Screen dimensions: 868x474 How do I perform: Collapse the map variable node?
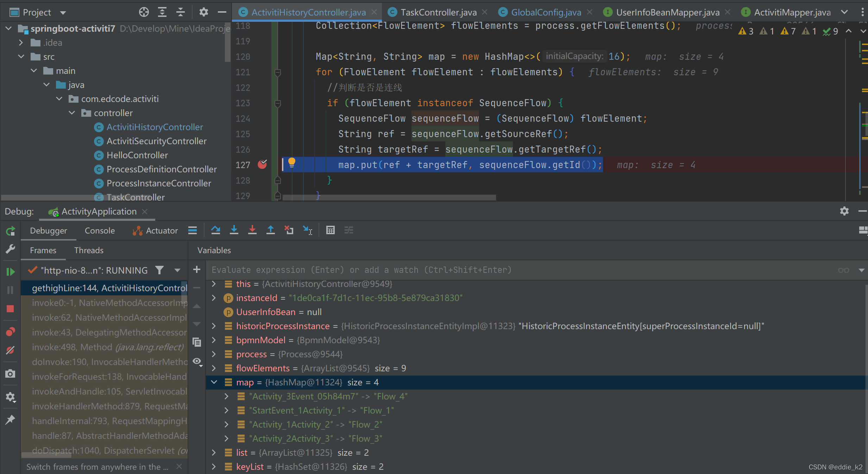click(x=214, y=382)
